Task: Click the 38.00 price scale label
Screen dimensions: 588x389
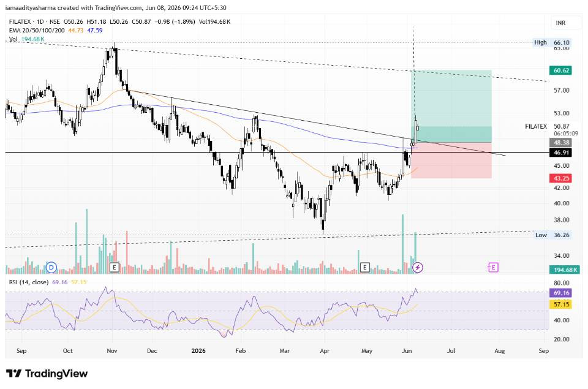Action: (x=562, y=220)
